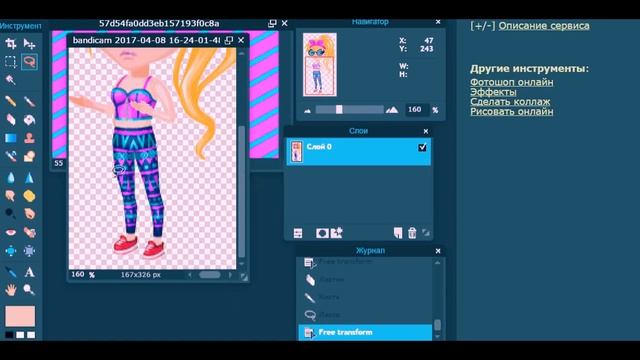The width and height of the screenshot is (640, 360).
Task: Click Navigator zoom-in large mountain icon
Action: point(392,109)
